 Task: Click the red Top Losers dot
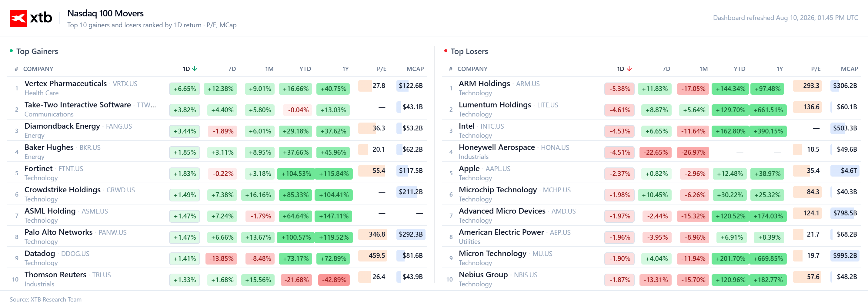(x=446, y=51)
